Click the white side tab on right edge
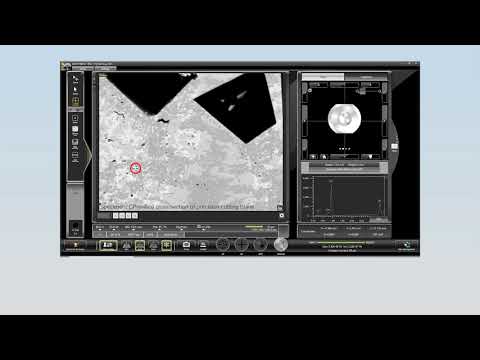This screenshot has width=480, height=360. [x=395, y=146]
